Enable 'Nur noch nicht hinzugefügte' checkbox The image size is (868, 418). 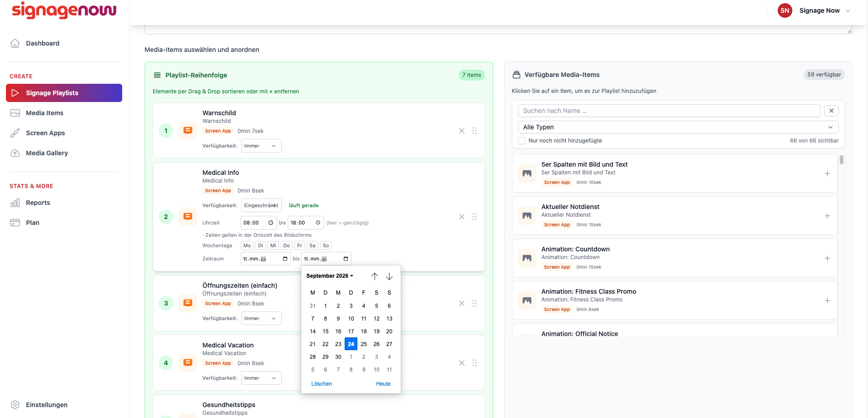522,141
